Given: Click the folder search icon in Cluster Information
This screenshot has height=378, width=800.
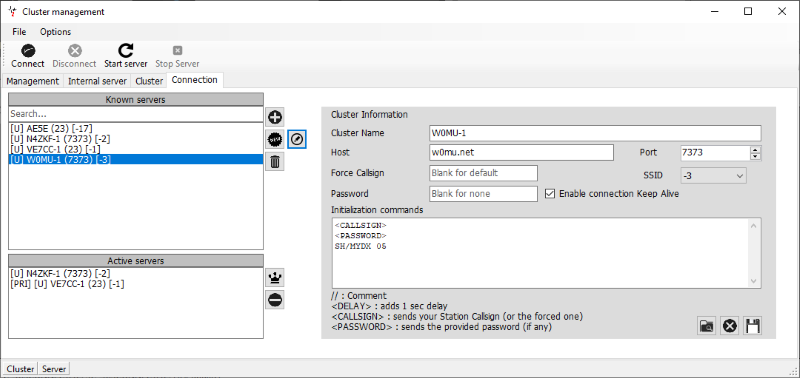Looking at the screenshot, I should [x=707, y=326].
